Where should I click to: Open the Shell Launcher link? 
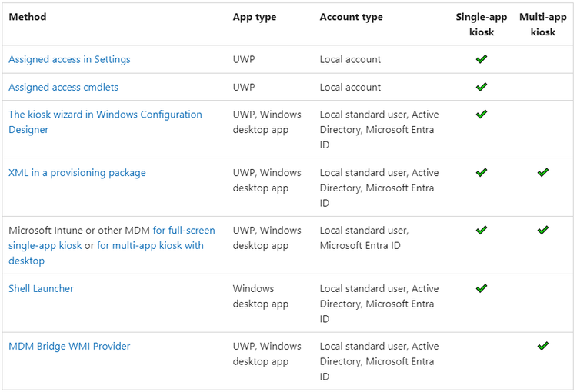tap(42, 289)
